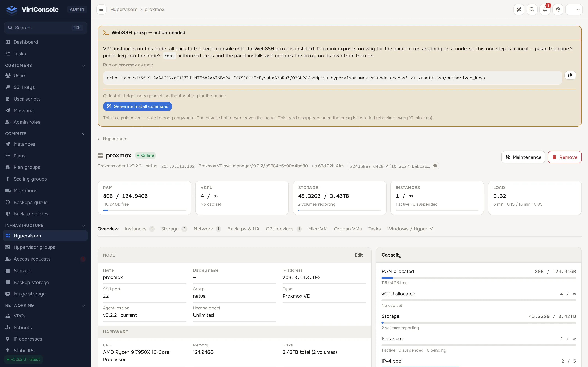Click Generate install command button

137,106
